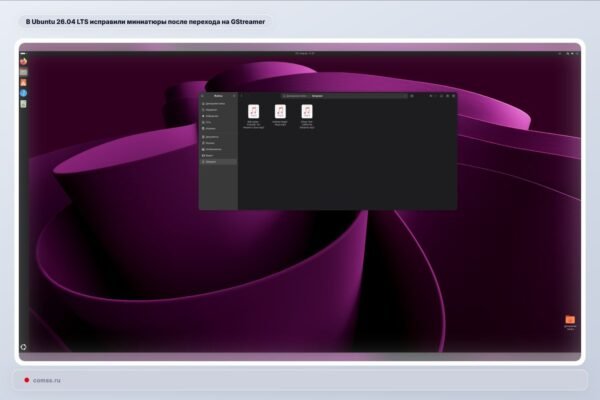Screen dimensions: 600x400
Task: Open the view options dropdown arrow
Action: (435, 96)
